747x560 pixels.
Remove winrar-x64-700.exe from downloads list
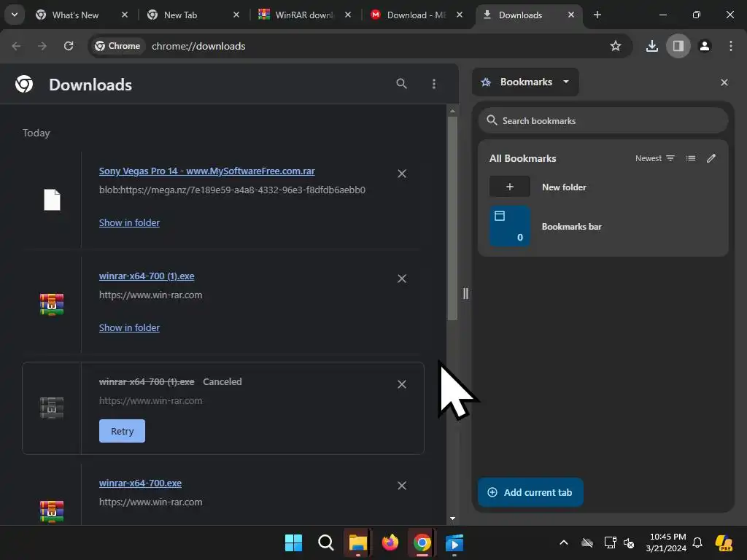[402, 486]
